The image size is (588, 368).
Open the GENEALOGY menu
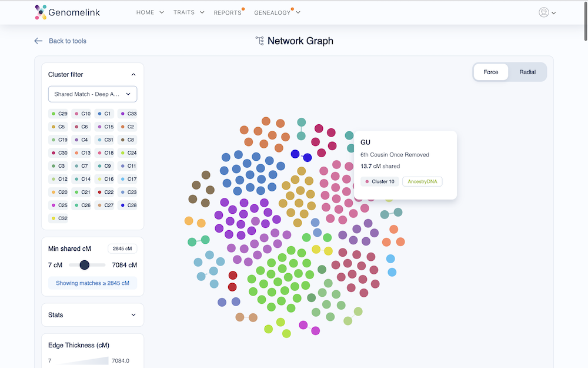(272, 12)
